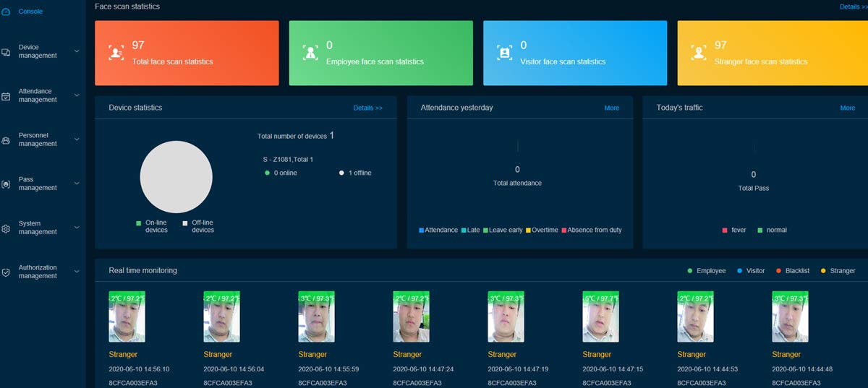Open first Stranger face thumbnail at 14:56:10

click(127, 316)
